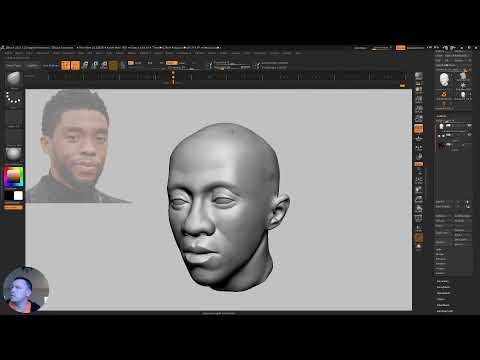Toggle the orange Persp perspective button
This screenshot has width=480, height=360.
pos(419,129)
